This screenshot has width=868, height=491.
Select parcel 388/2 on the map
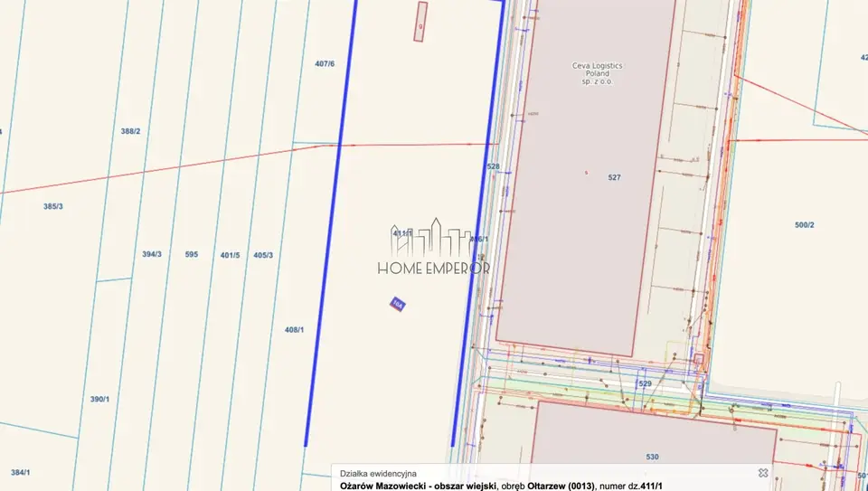coord(130,131)
